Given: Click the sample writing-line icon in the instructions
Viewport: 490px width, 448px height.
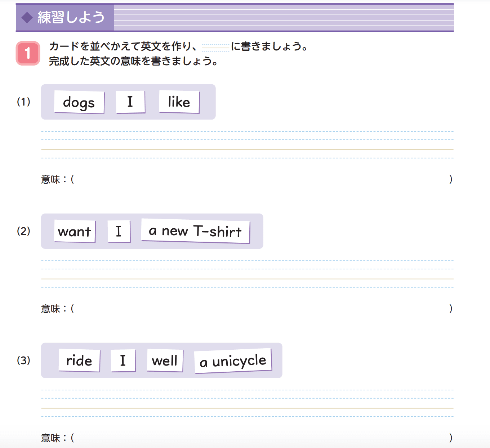Looking at the screenshot, I should (x=215, y=46).
